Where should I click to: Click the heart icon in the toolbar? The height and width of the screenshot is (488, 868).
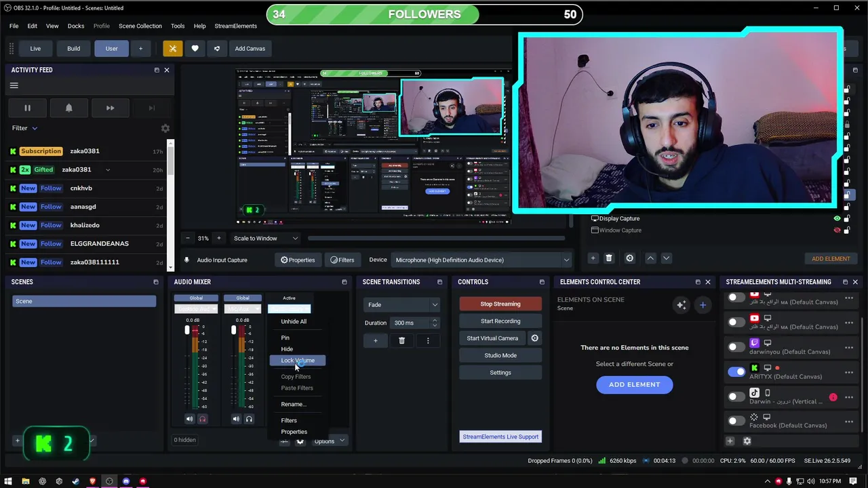[195, 49]
